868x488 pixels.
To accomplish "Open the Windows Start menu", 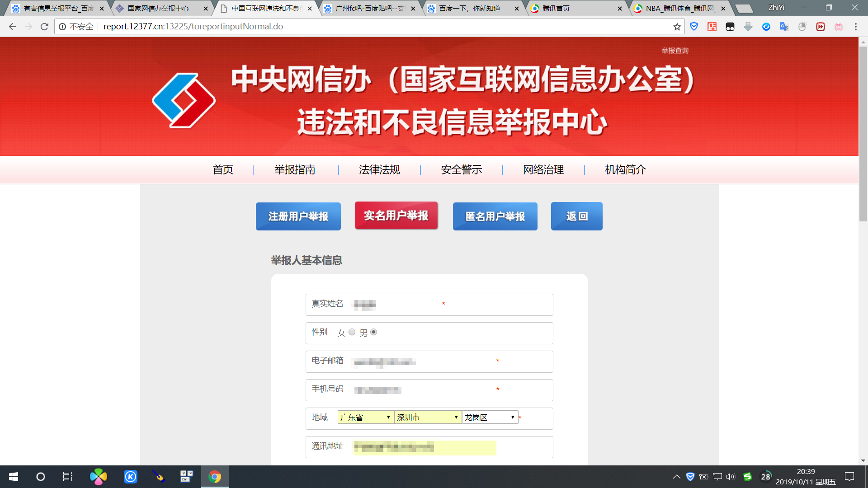I will tap(14, 477).
